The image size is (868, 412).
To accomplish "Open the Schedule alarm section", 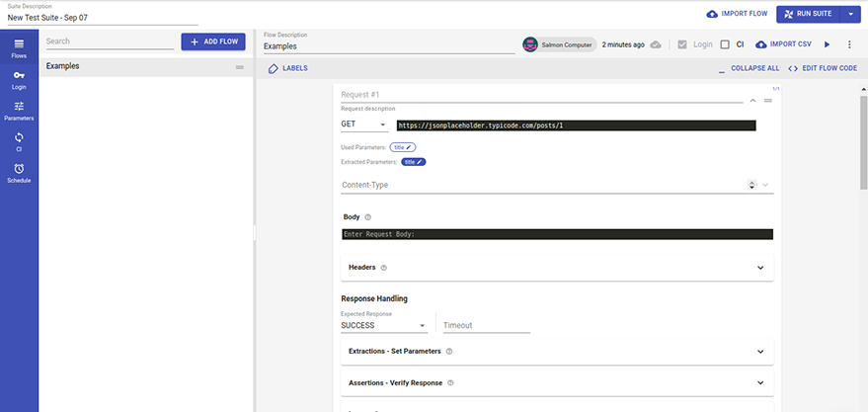I will coord(19,173).
